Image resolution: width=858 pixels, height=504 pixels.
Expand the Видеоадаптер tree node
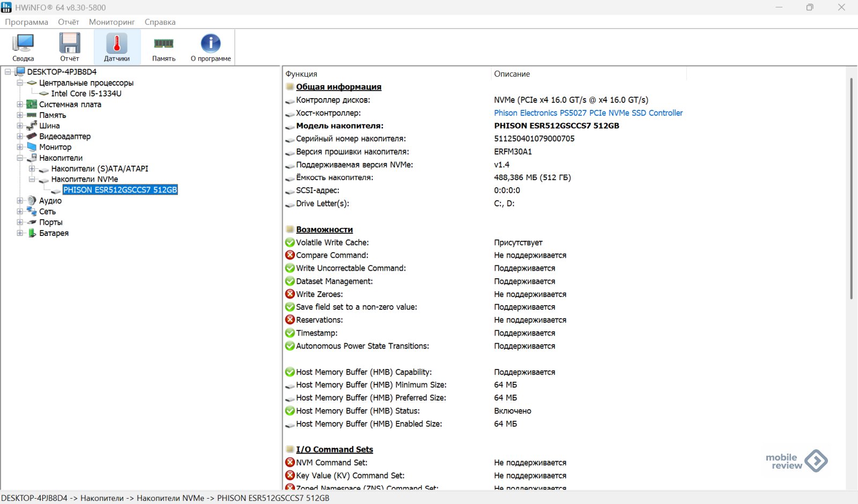20,137
